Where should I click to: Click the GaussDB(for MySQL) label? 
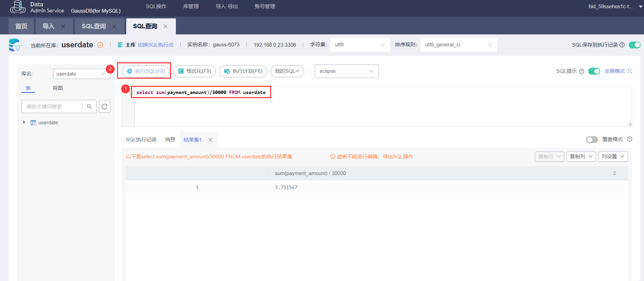pos(96,11)
